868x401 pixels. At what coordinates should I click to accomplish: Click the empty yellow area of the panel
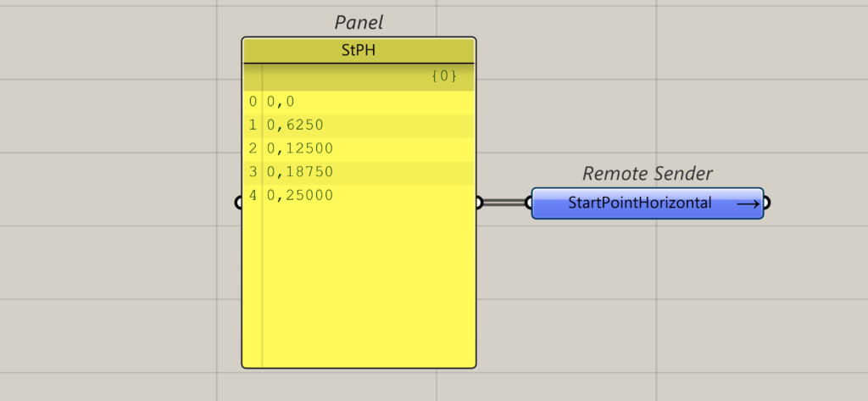369,288
